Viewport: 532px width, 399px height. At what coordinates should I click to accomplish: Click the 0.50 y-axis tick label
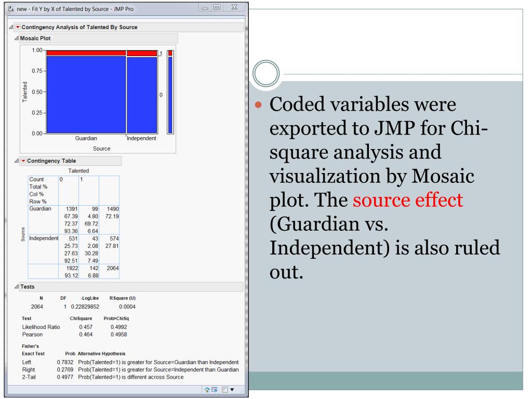tap(37, 92)
